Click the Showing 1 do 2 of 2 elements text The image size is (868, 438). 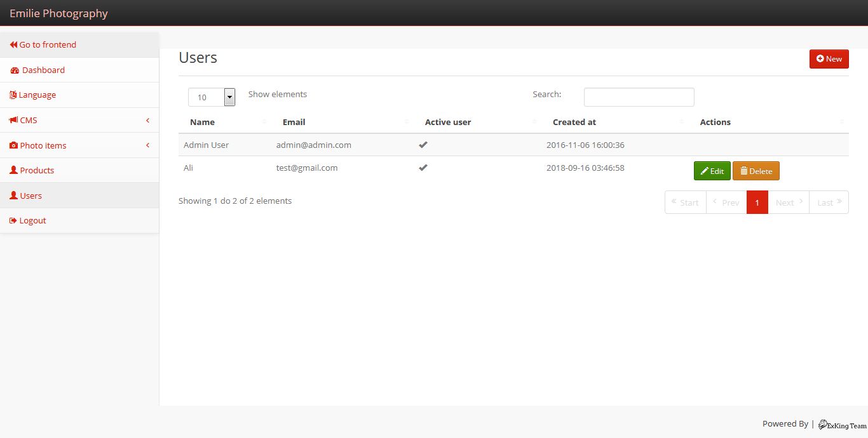click(235, 201)
